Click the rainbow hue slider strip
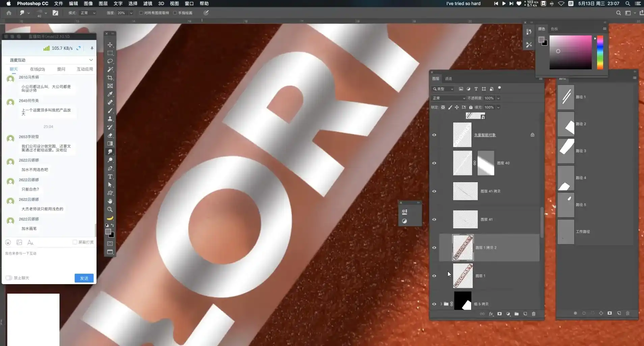This screenshot has width=644, height=346. click(x=600, y=52)
